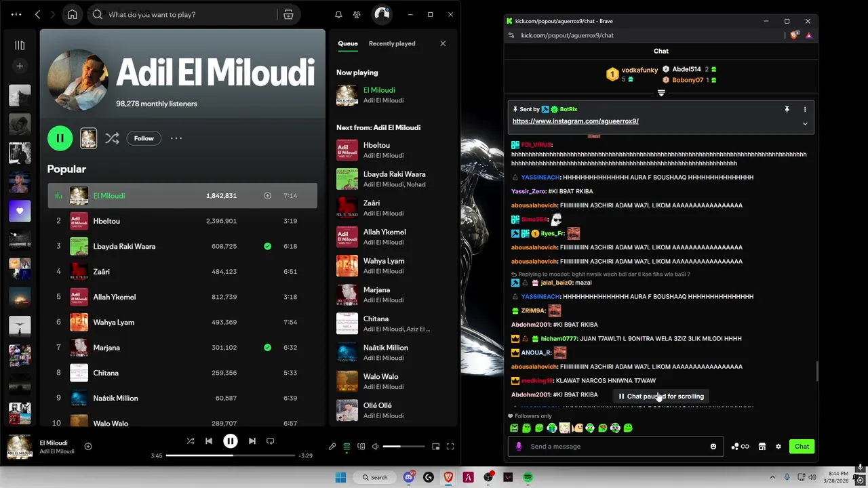Switch to the Queue tab

click(x=348, y=43)
